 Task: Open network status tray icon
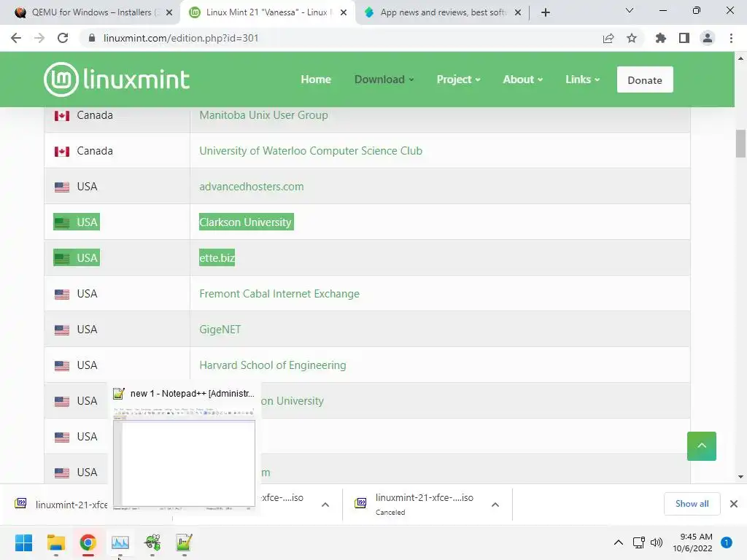click(638, 542)
